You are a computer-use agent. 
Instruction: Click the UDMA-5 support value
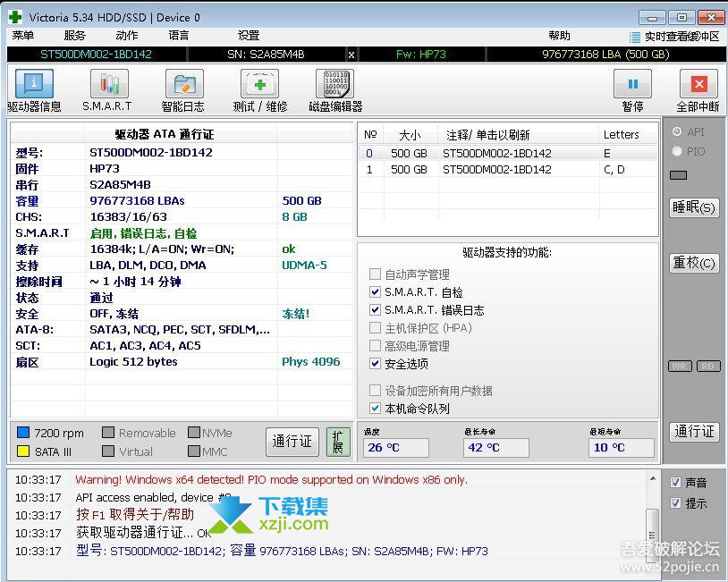(x=305, y=265)
